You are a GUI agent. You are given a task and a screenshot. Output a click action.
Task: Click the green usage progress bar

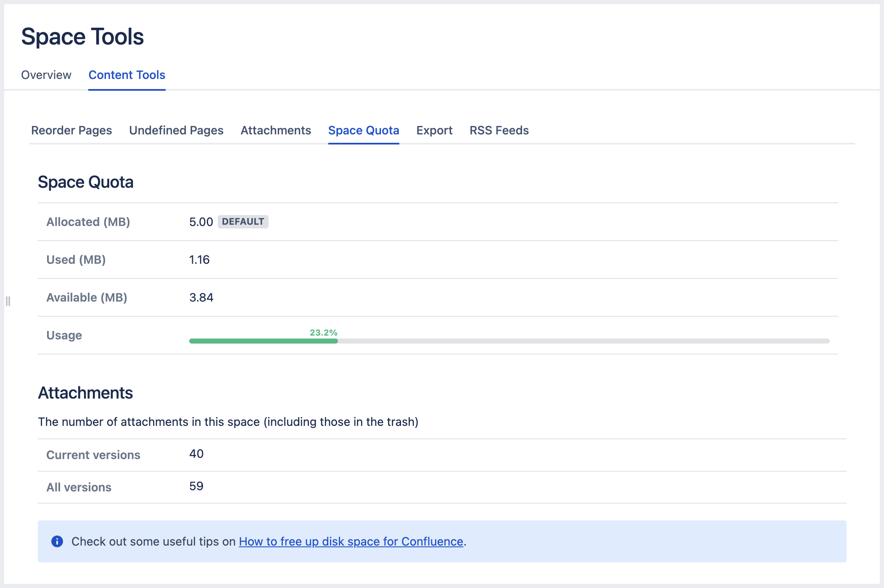pos(264,341)
